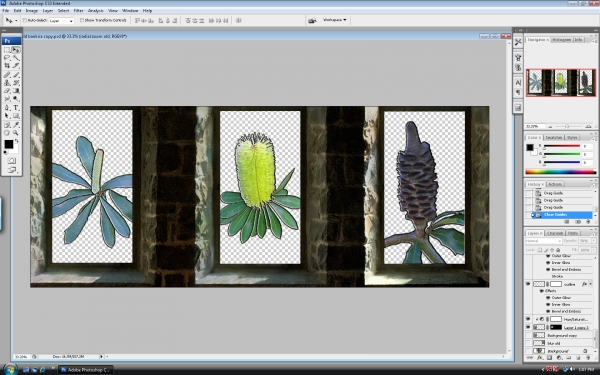Switch to the Swatches tab

click(553, 137)
